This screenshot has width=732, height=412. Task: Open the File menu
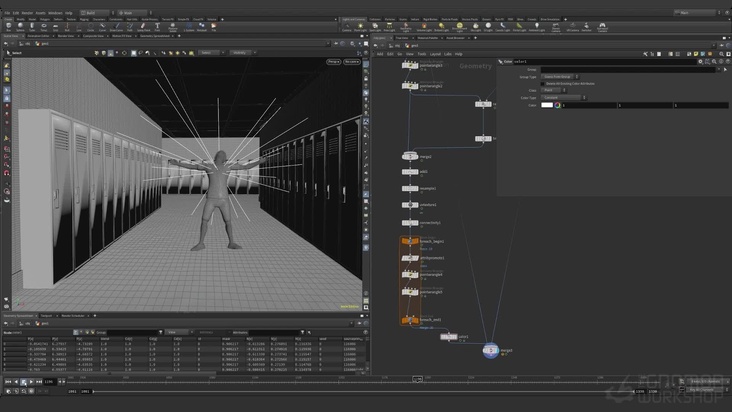pyautogui.click(x=7, y=13)
